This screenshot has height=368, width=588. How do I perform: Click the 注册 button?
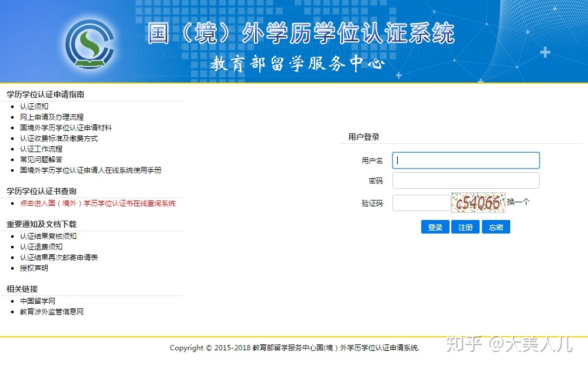coord(465,227)
